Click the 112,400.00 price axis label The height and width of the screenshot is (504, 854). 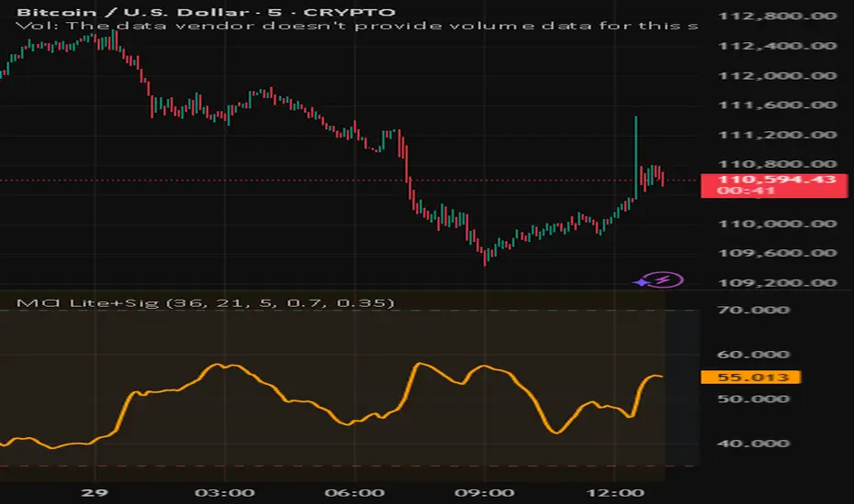coord(777,46)
